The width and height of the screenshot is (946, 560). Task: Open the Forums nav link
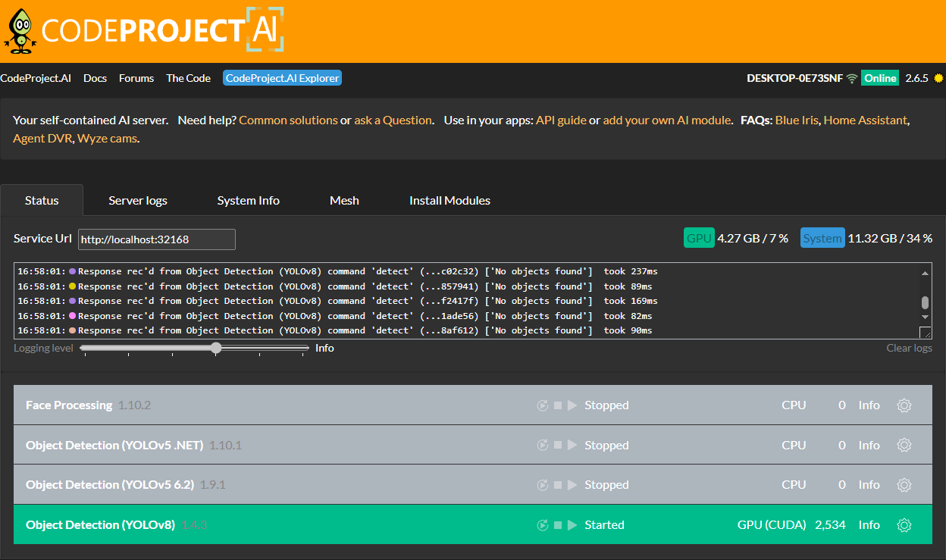point(136,78)
